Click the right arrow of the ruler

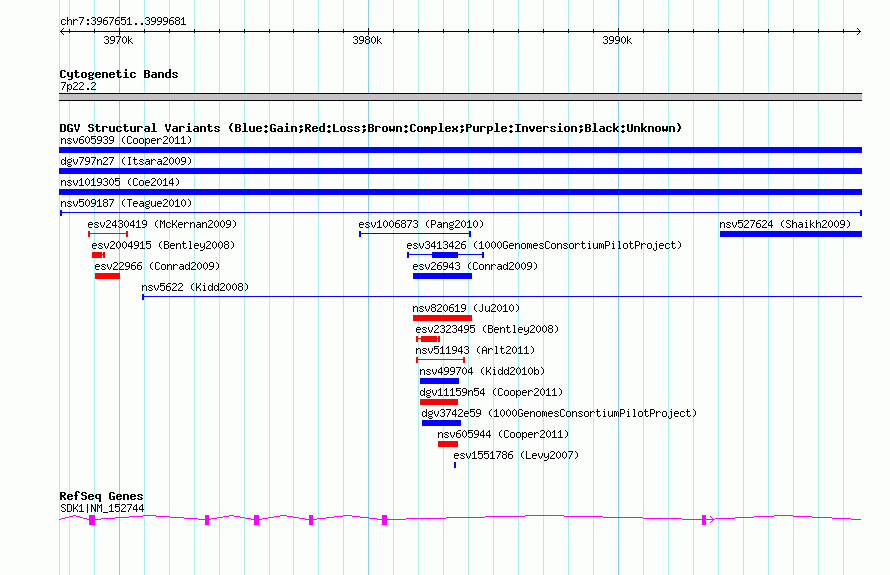859,31
